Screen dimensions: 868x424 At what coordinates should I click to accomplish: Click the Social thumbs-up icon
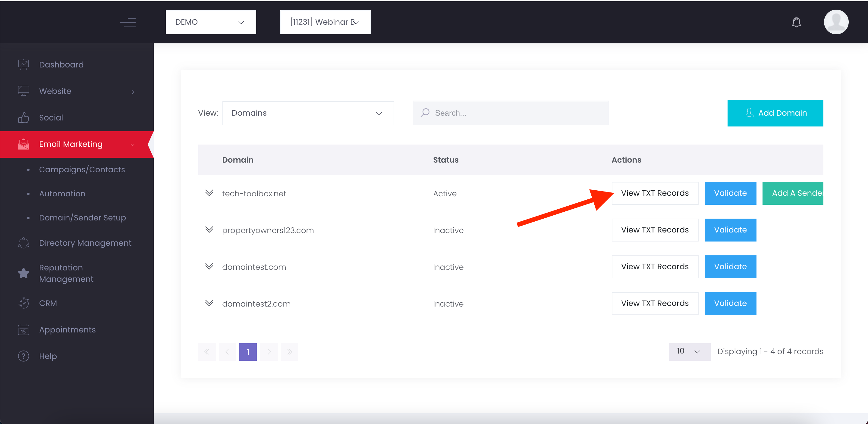tap(23, 117)
